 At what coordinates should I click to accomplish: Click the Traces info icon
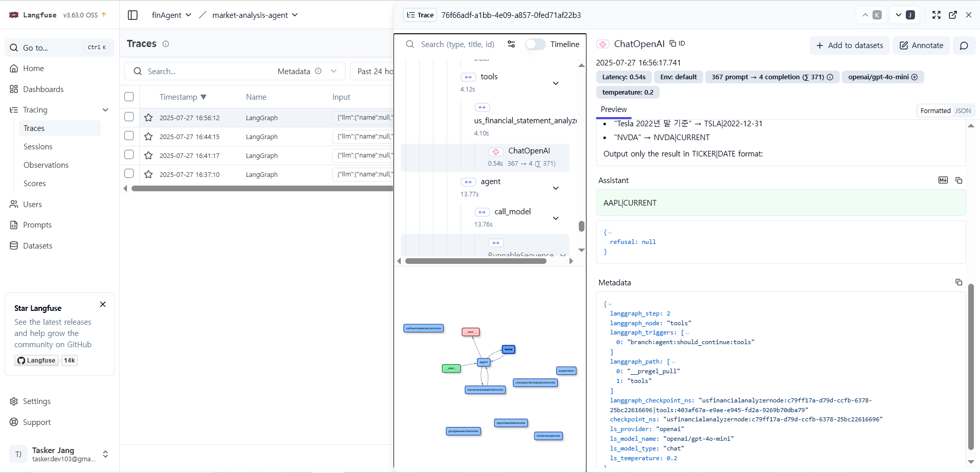166,43
